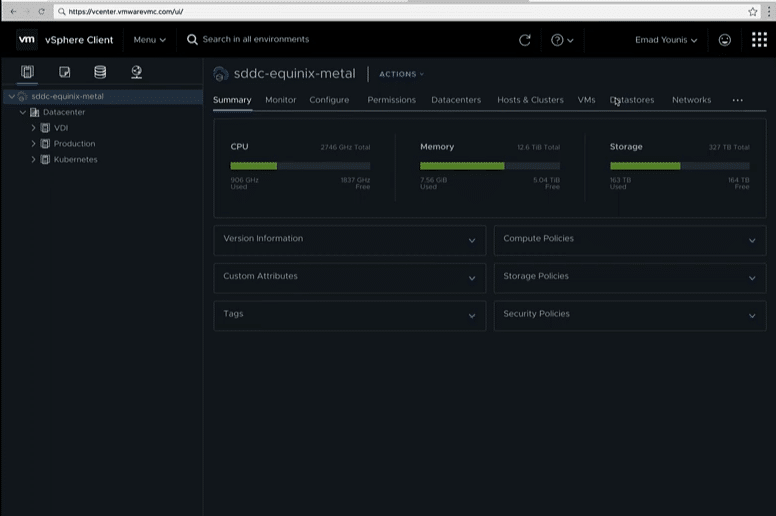Click the browser forward arrow
This screenshot has height=516, width=776.
[x=27, y=11]
